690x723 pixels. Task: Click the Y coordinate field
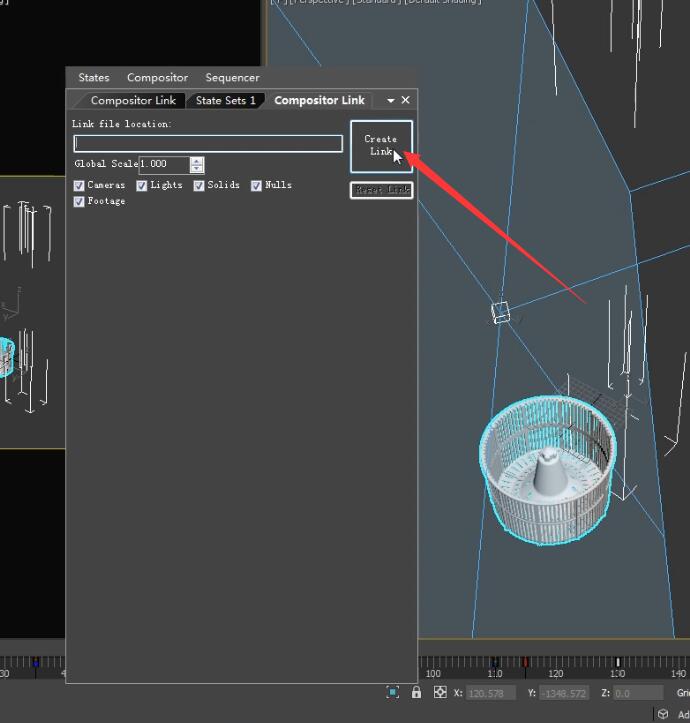click(564, 693)
